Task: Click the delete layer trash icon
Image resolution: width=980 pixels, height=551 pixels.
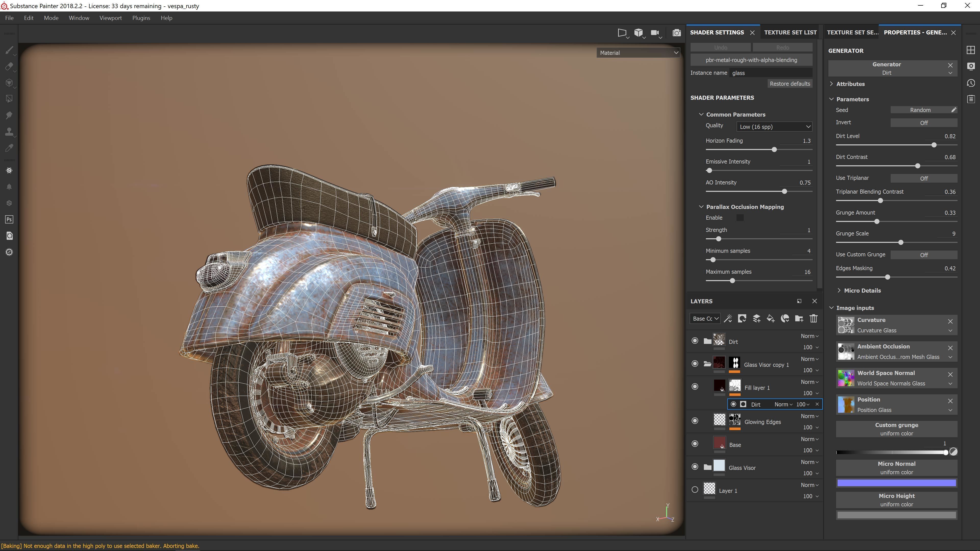Action: click(x=813, y=319)
